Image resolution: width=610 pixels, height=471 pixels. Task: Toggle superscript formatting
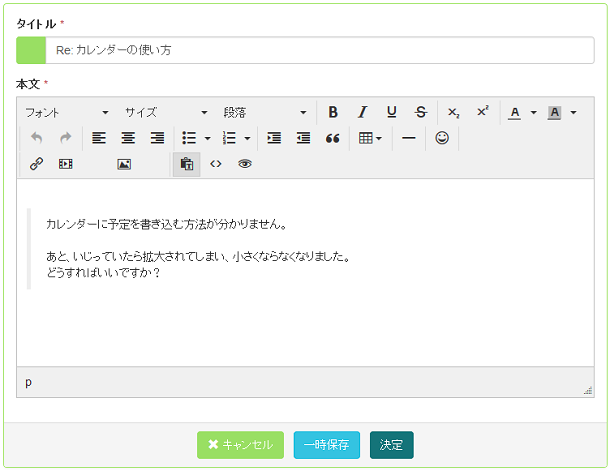click(x=483, y=112)
